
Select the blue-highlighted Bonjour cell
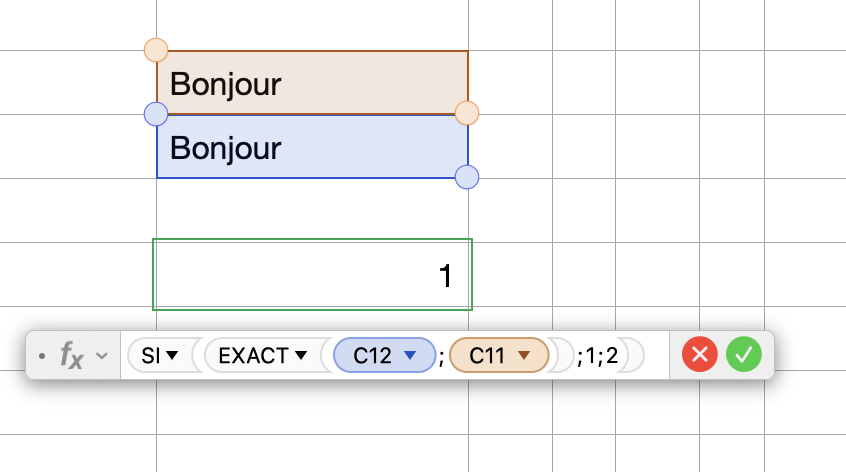pos(312,148)
